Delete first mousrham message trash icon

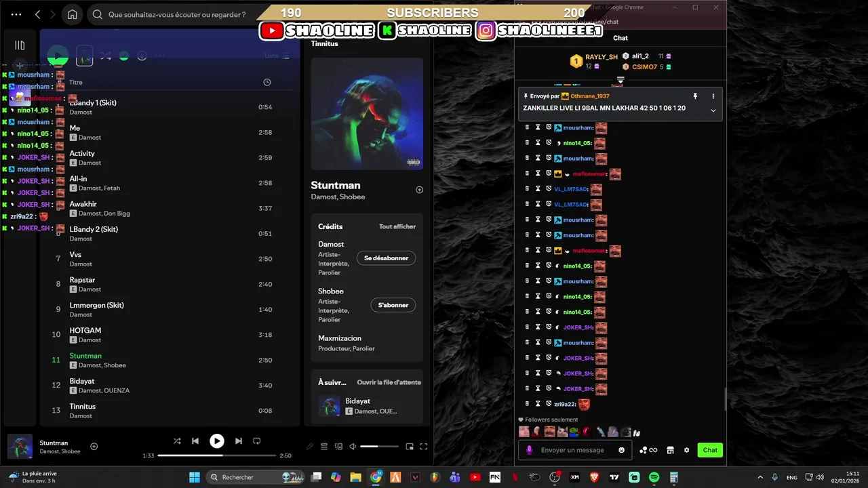click(x=527, y=127)
